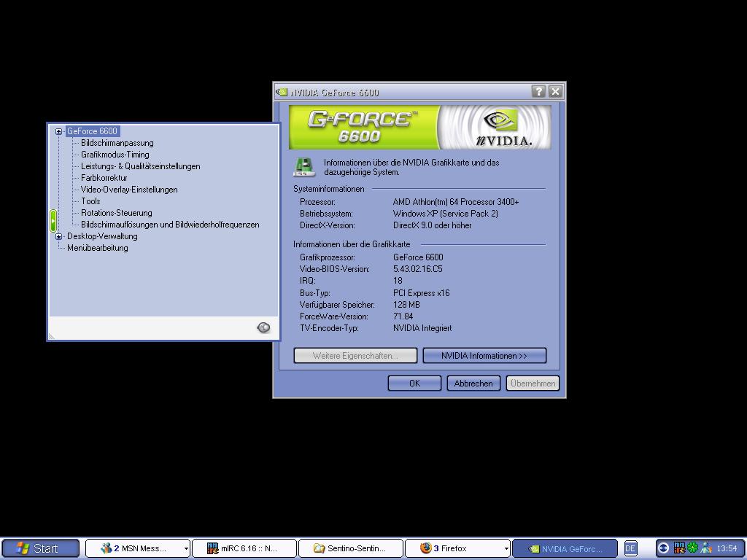Confirm with the OK button

(x=414, y=384)
